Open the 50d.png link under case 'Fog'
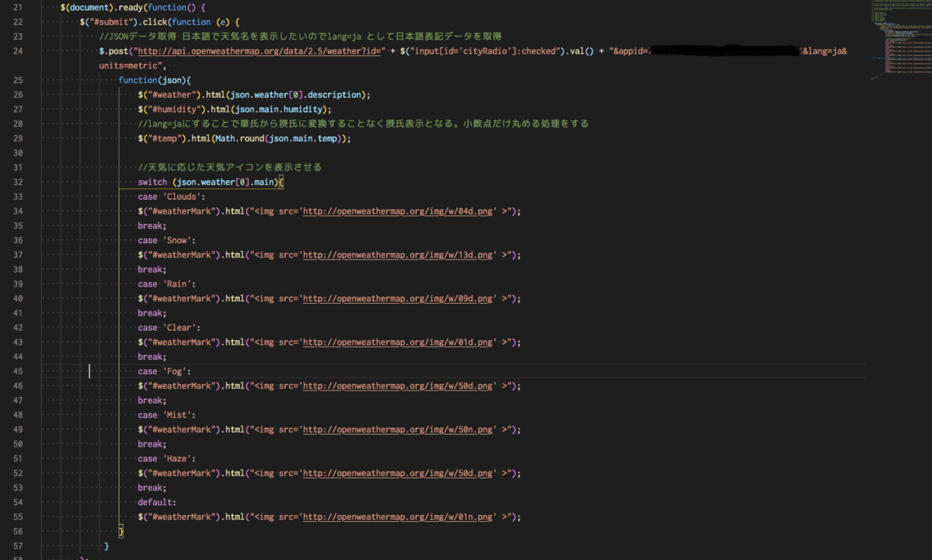 click(398, 386)
